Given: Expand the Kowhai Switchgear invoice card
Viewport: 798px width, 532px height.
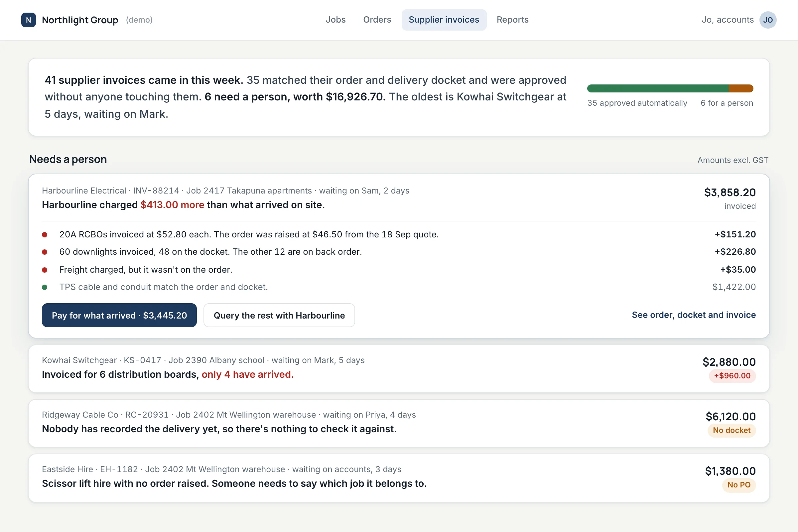Looking at the screenshot, I should pos(399,369).
